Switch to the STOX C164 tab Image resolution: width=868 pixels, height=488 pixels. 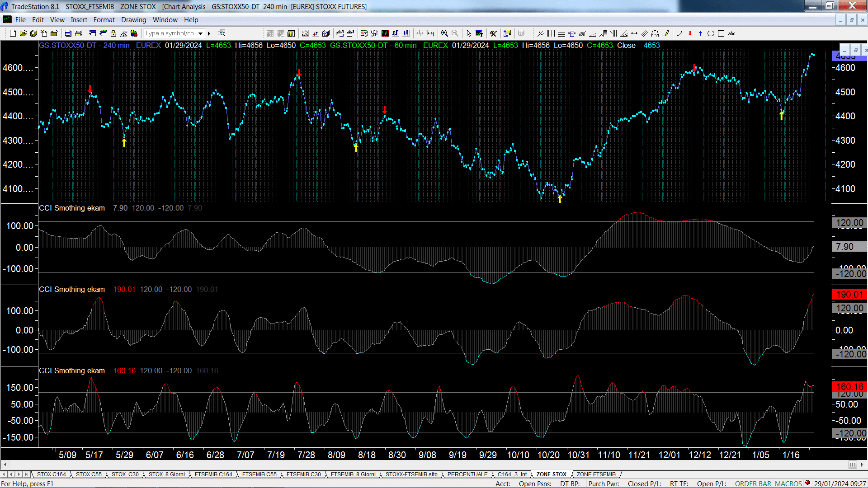pos(51,474)
